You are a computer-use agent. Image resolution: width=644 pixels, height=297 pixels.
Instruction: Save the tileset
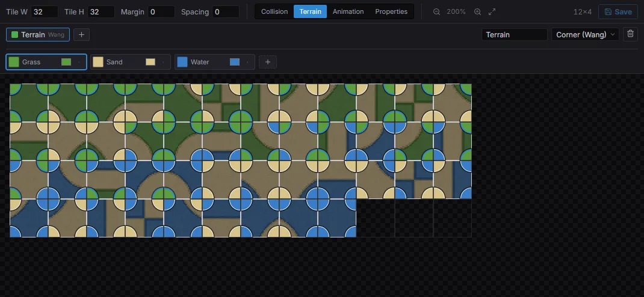618,11
